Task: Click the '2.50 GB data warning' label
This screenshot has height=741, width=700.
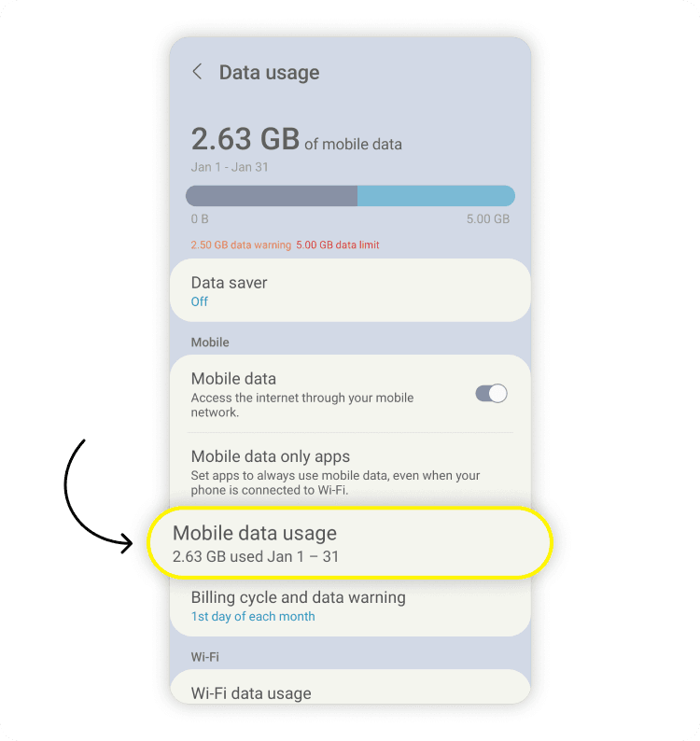Action: pos(241,245)
